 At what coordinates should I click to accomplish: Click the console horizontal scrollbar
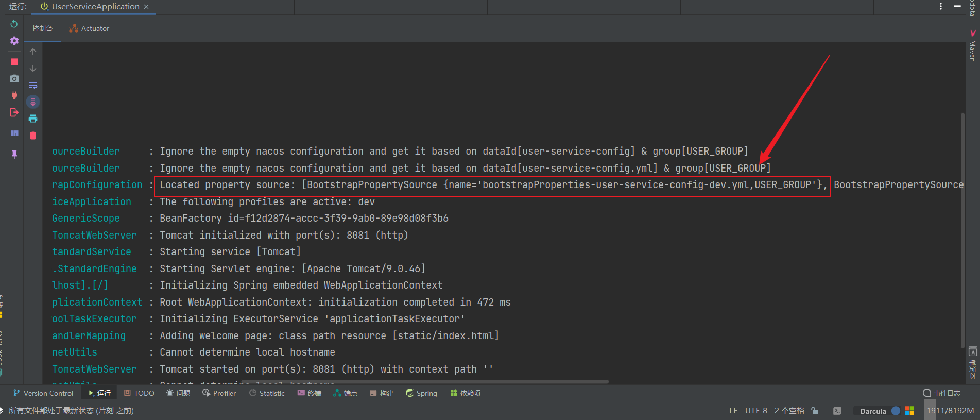coord(425,382)
